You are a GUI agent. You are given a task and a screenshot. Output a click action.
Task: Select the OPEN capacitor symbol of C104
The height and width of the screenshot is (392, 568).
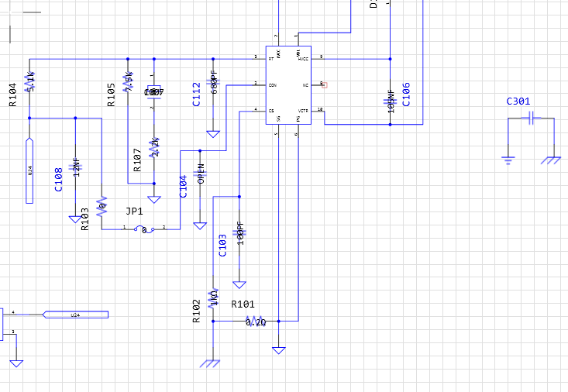200,174
